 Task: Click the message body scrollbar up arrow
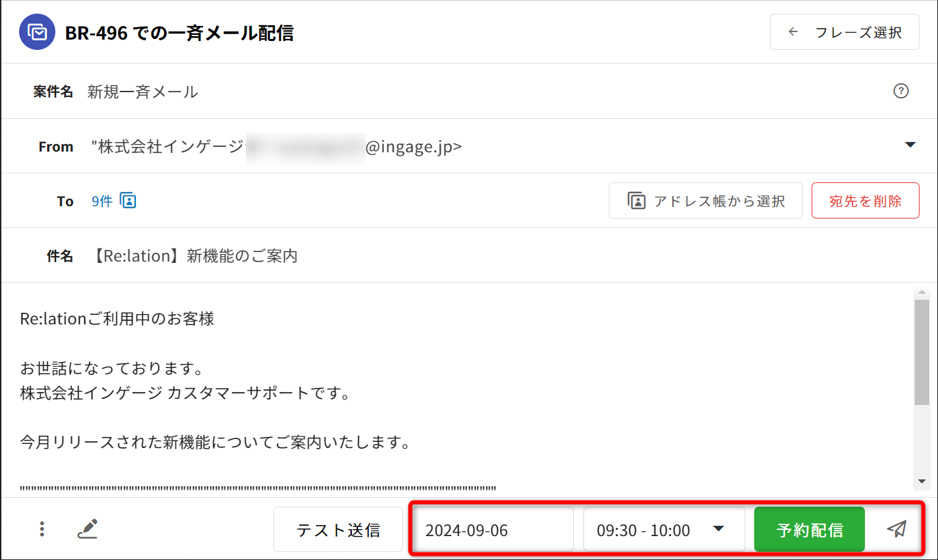[922, 292]
